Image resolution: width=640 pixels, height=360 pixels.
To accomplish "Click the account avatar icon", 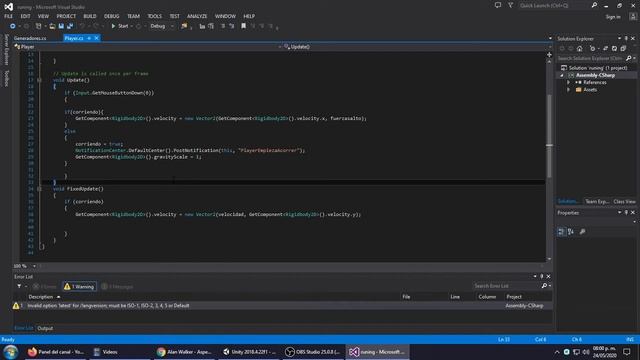I will [633, 17].
